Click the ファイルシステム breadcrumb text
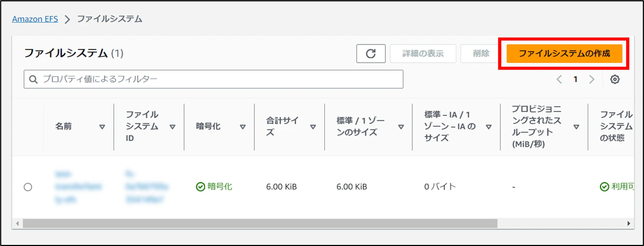The width and height of the screenshot is (644, 246). (110, 19)
